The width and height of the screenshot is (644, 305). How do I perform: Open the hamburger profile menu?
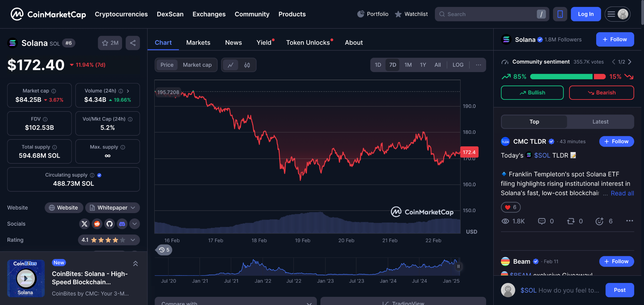(x=618, y=14)
